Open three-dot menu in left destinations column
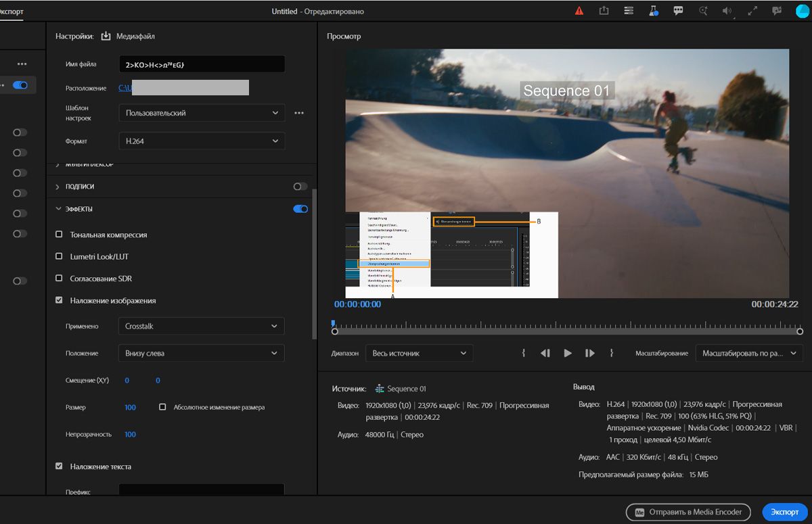This screenshot has width=812, height=524. [x=22, y=64]
